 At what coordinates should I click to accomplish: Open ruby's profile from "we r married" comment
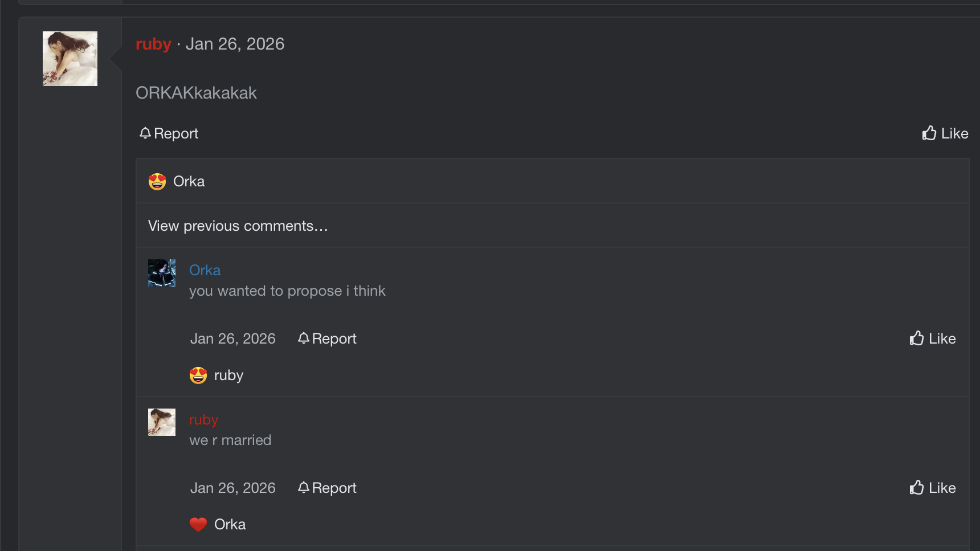click(x=203, y=419)
